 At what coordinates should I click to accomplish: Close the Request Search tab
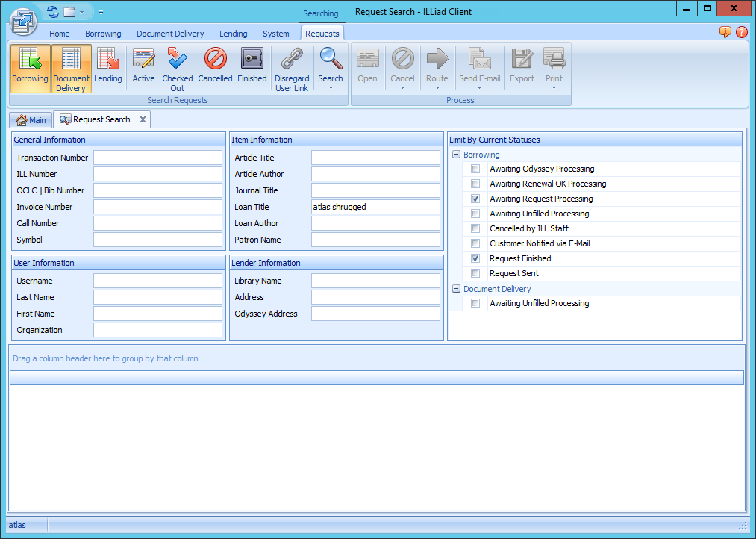tap(143, 119)
